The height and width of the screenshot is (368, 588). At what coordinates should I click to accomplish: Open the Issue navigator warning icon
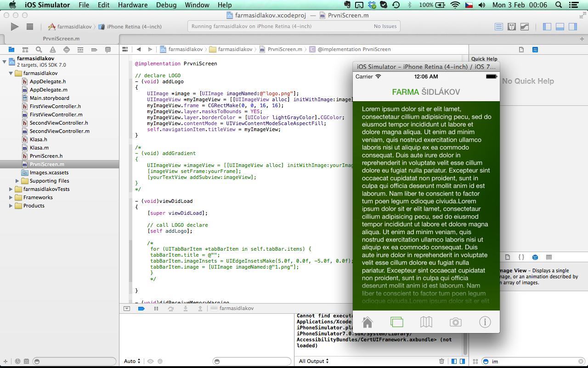click(53, 50)
